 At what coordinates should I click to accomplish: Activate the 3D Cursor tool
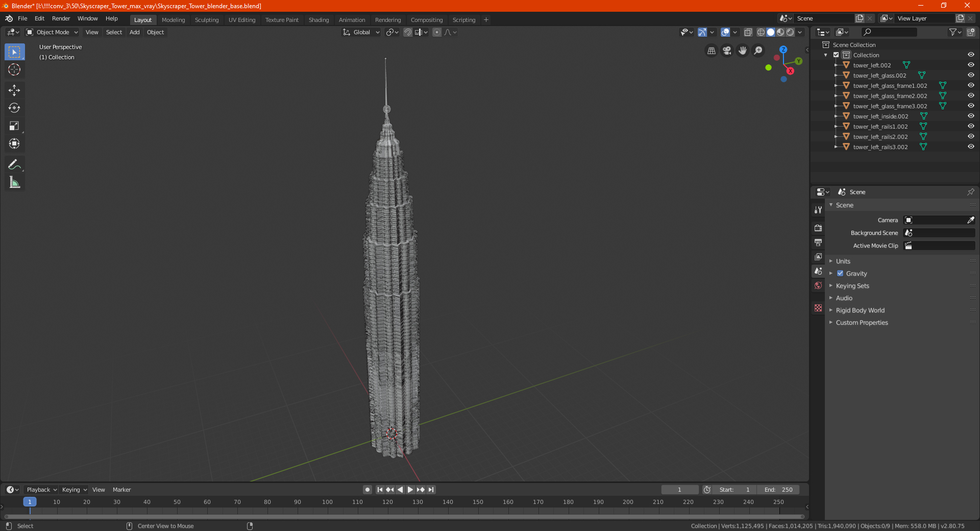tap(14, 69)
